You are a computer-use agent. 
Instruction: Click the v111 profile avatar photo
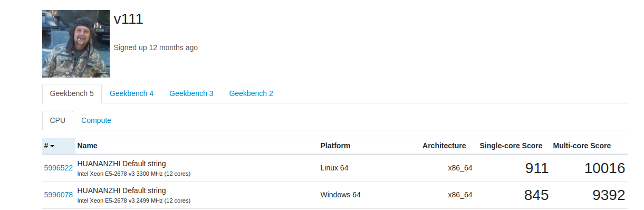pyautogui.click(x=76, y=43)
